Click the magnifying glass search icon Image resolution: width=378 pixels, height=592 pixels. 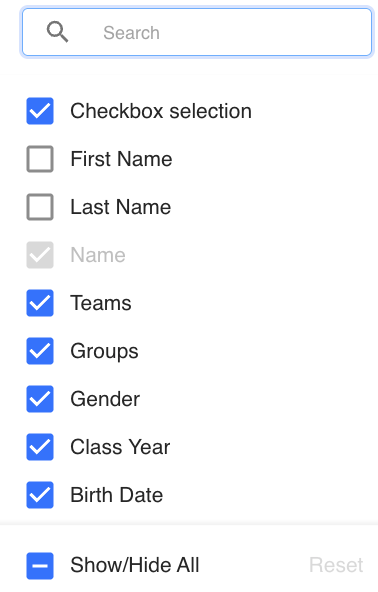(x=57, y=32)
